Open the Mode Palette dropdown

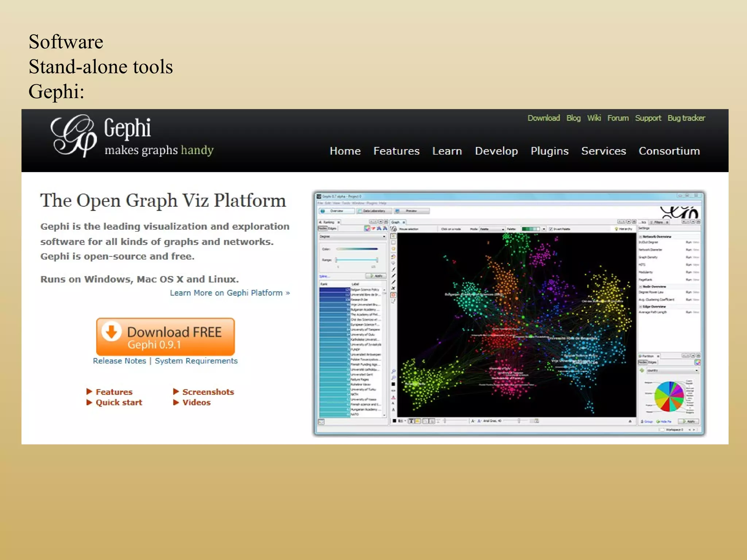[x=492, y=229]
